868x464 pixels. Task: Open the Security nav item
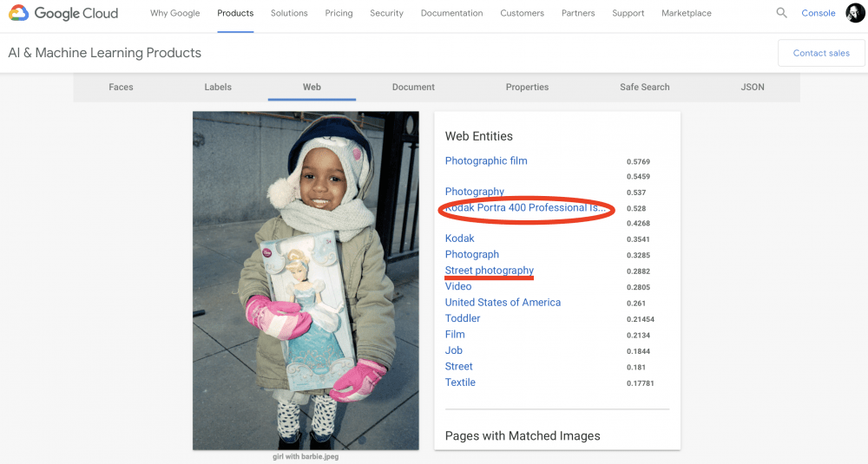pyautogui.click(x=386, y=13)
